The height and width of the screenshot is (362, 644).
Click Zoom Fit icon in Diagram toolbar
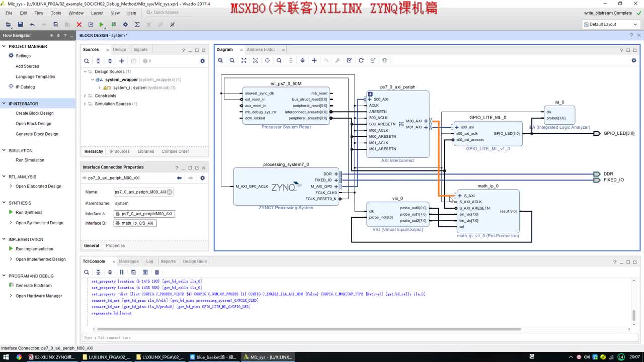pos(244,60)
